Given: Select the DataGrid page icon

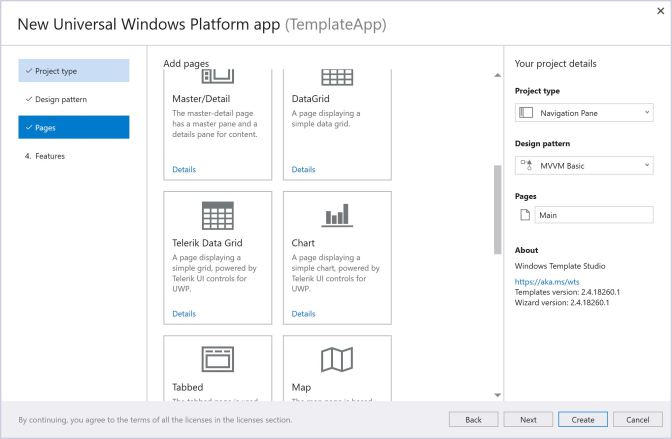Looking at the screenshot, I should pos(337,77).
